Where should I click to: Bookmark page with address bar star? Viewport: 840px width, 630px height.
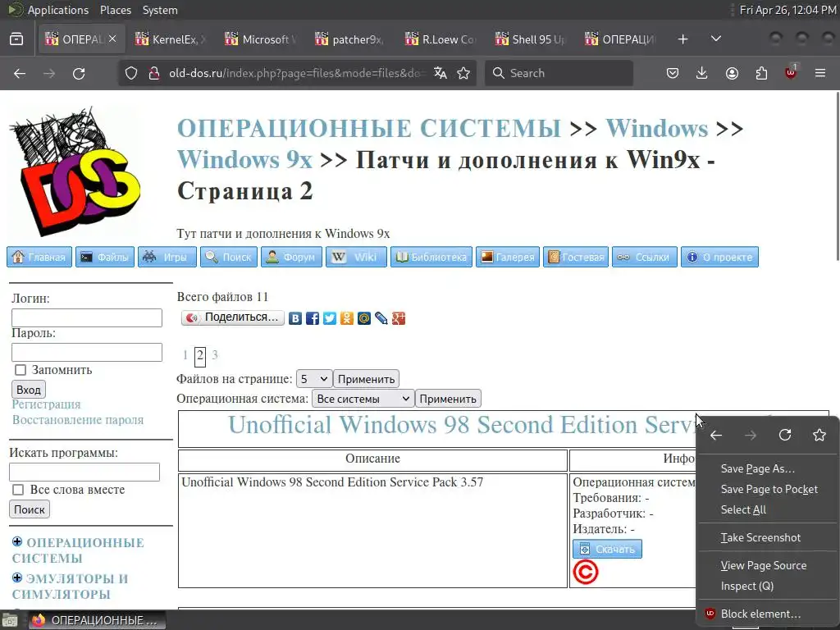(464, 73)
